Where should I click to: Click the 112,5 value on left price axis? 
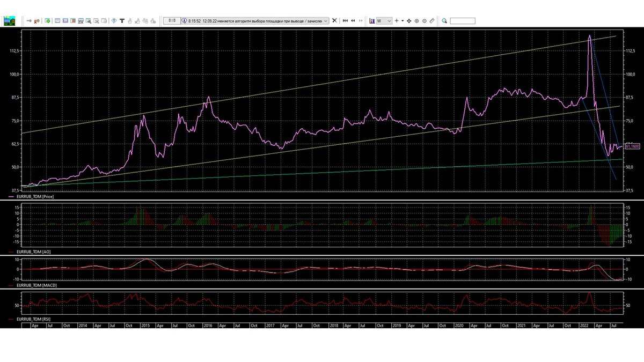(x=14, y=50)
